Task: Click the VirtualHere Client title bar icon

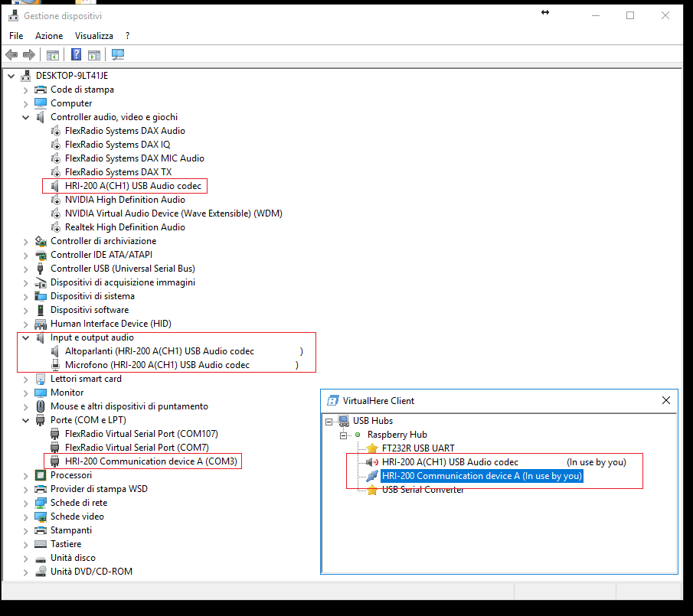Action: coord(333,400)
